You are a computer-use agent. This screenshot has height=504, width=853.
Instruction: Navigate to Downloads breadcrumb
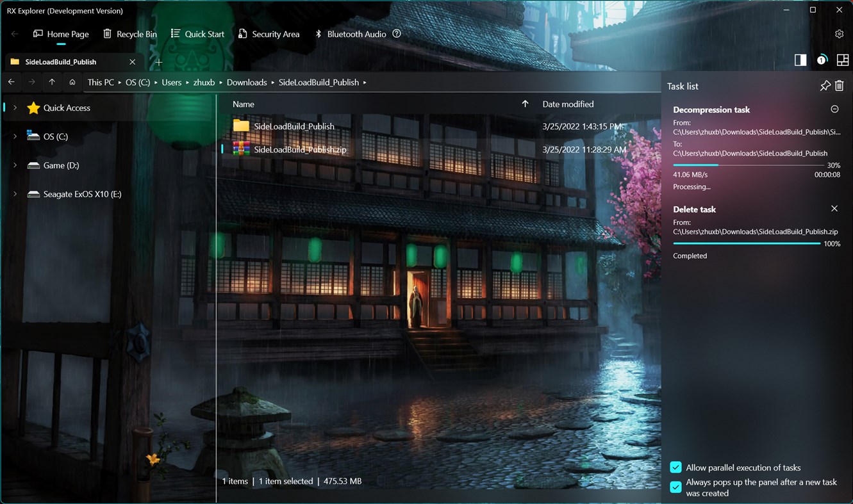[x=247, y=82]
